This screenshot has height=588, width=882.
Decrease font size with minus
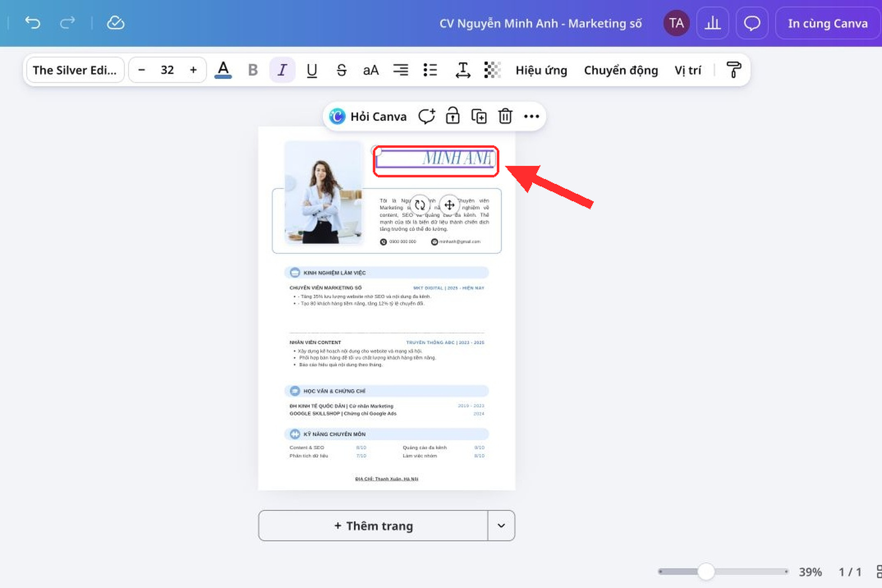click(142, 70)
